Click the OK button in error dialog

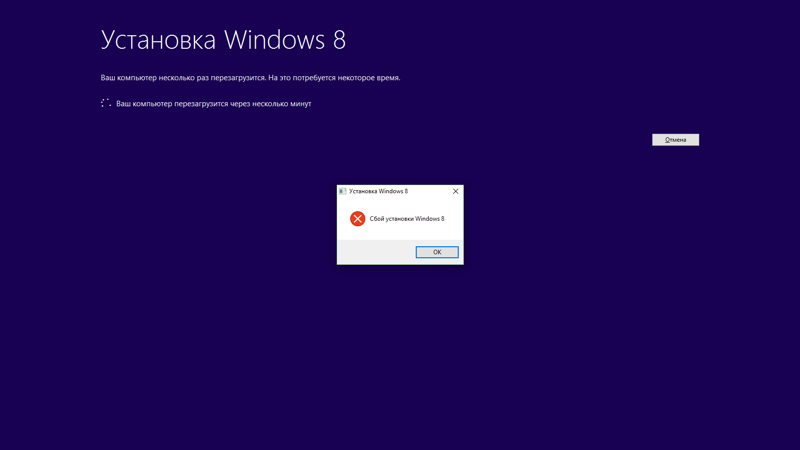tap(437, 252)
